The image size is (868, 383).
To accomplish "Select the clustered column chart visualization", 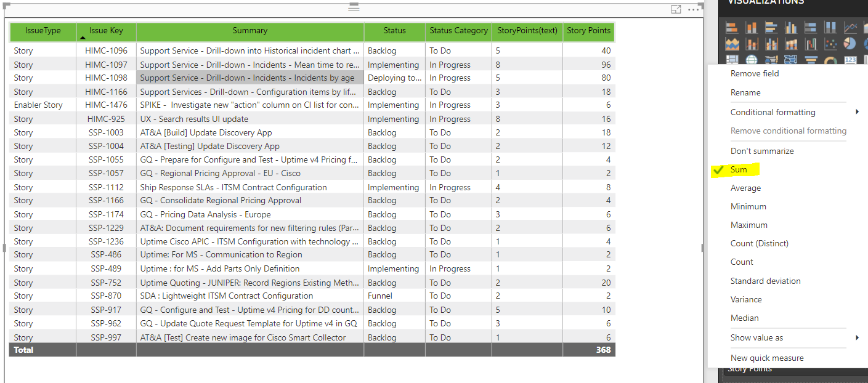I will [791, 27].
